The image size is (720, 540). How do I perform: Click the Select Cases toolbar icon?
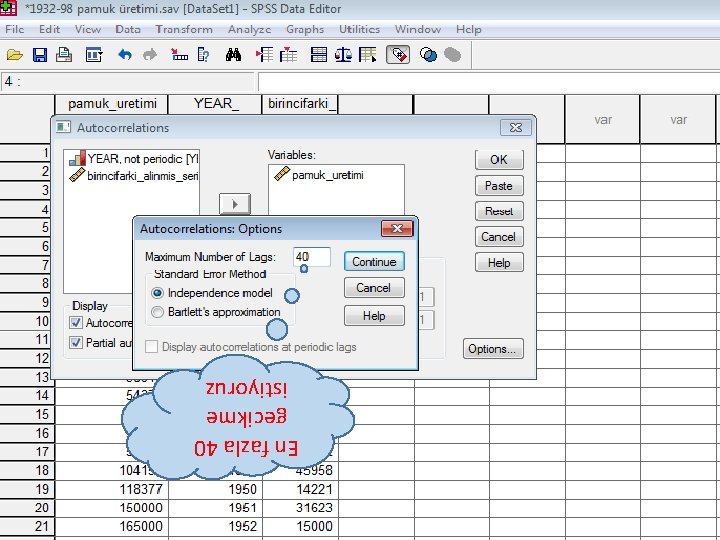pos(367,55)
